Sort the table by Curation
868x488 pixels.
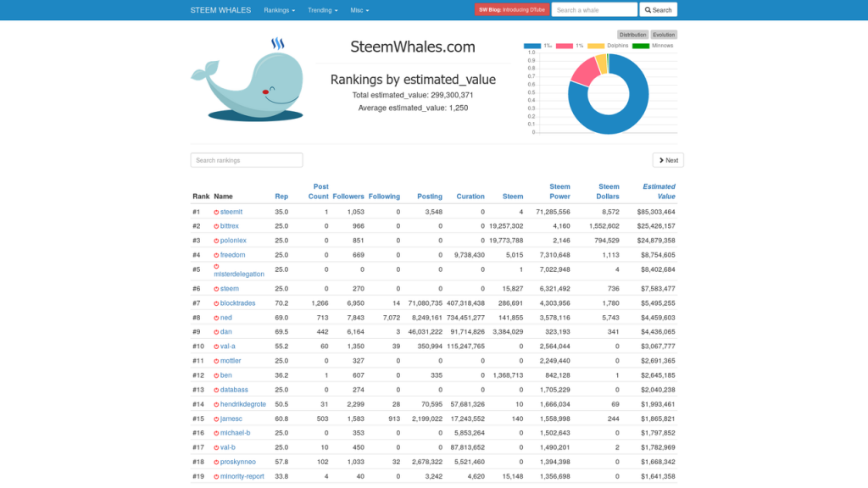tap(470, 197)
